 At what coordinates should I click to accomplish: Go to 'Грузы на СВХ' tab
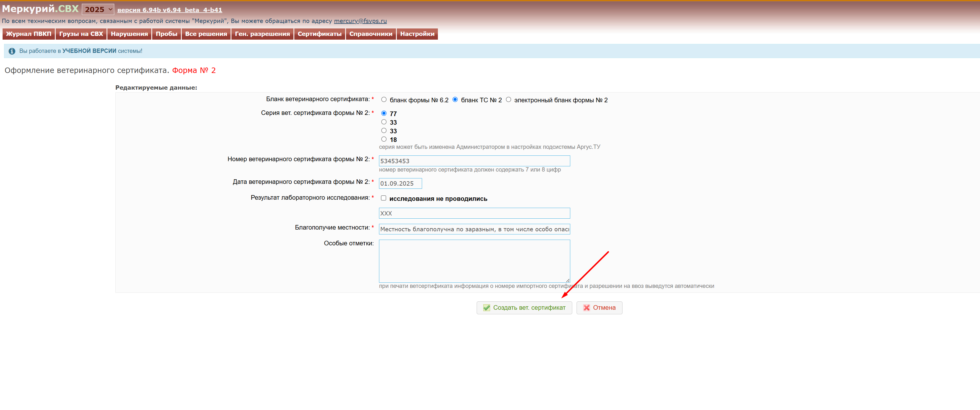(81, 34)
